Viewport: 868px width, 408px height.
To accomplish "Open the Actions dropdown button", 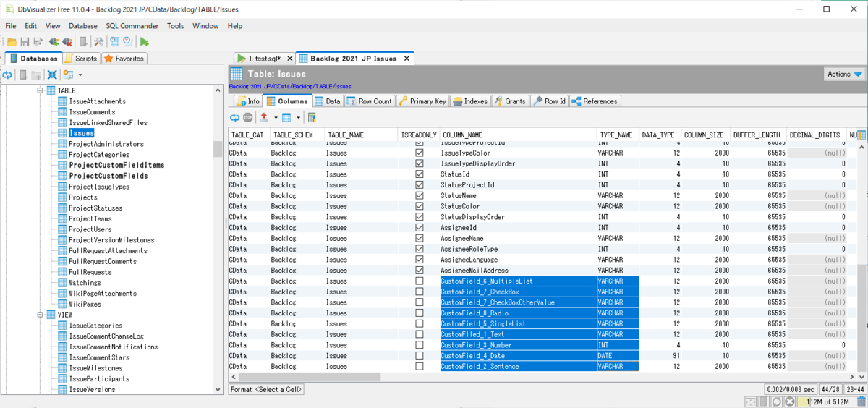I will click(x=845, y=74).
